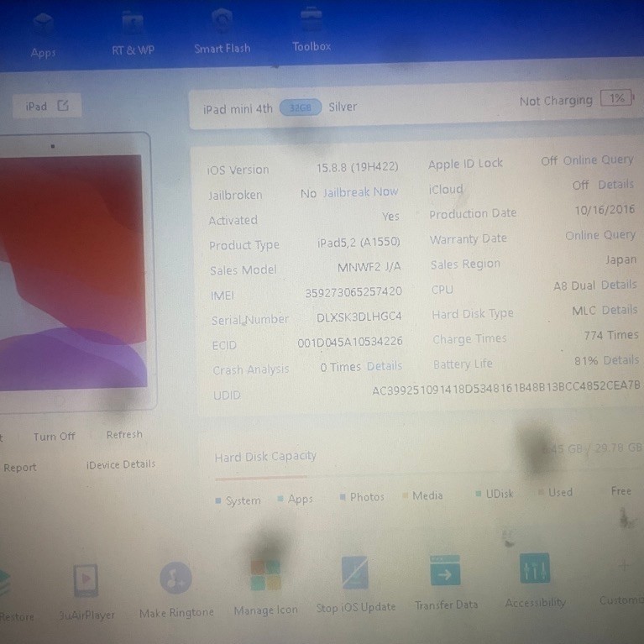
Task: Click the Silver color label
Action: (343, 107)
